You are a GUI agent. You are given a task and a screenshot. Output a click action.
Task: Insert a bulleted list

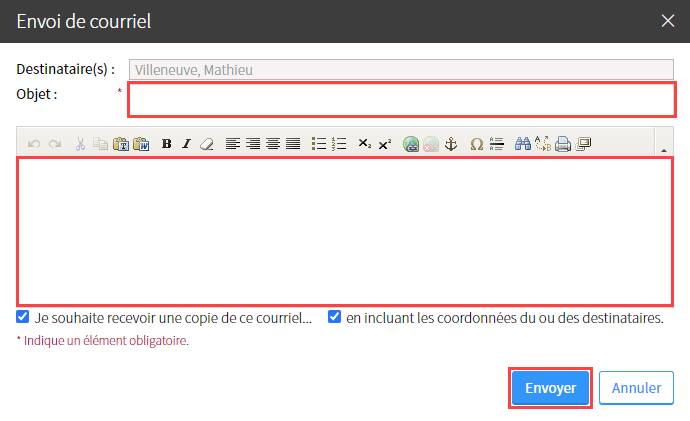[x=319, y=144]
